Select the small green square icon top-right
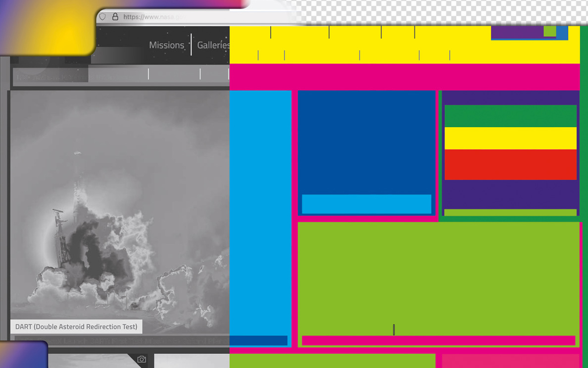588x368 pixels. [x=551, y=32]
